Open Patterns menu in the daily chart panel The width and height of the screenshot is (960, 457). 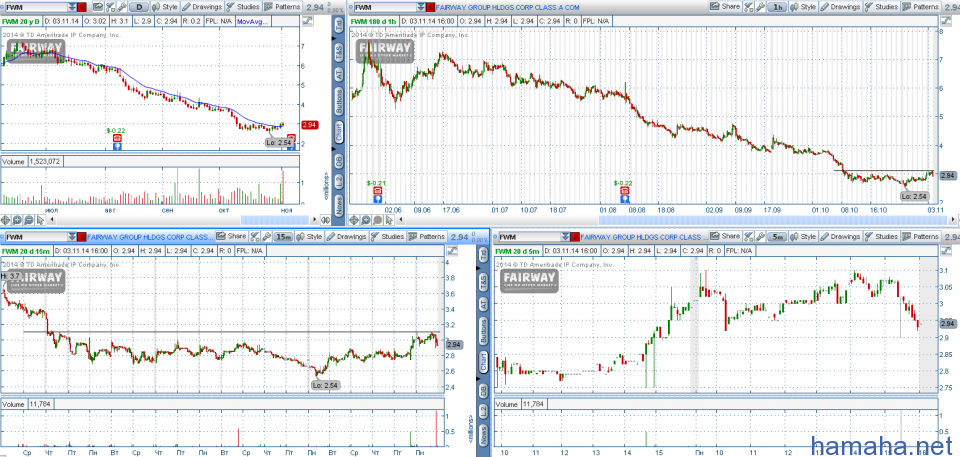tap(282, 7)
